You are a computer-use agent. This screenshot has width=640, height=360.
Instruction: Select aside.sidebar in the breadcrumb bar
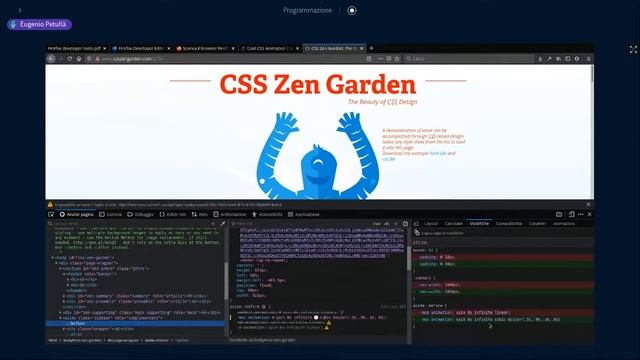[156, 340]
